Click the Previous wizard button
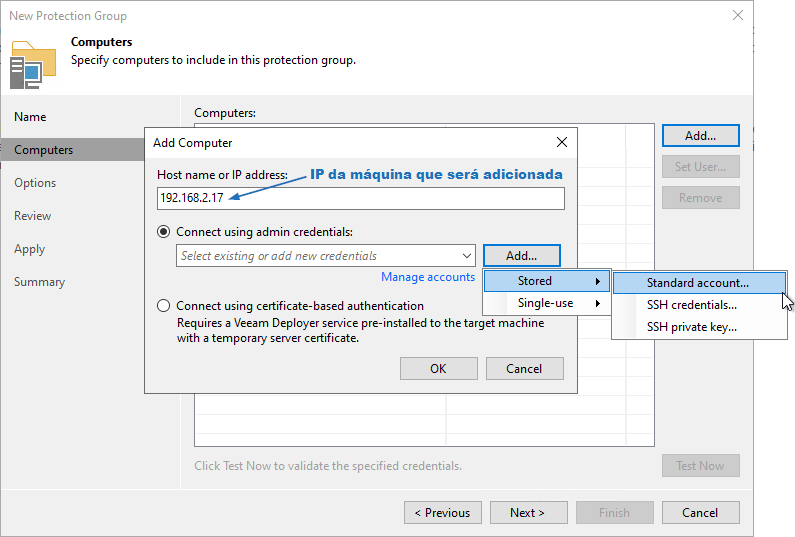The image size is (795, 537). click(443, 513)
